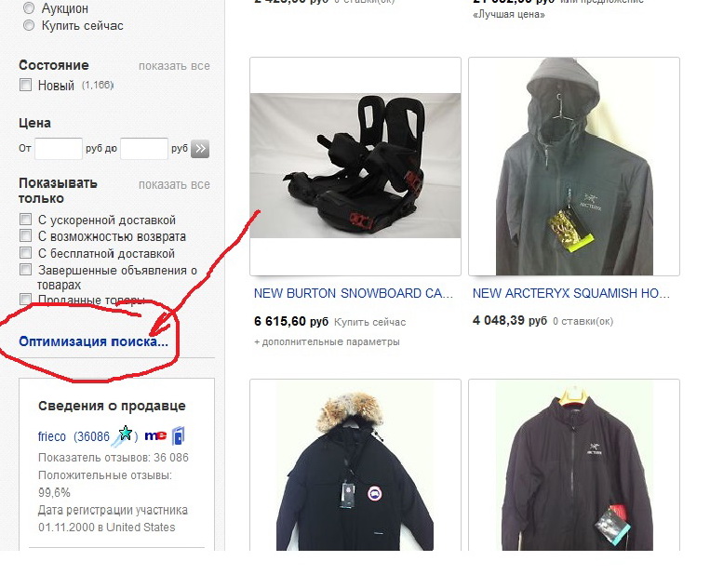Open the Burton snowboard bindings thumbnail
710x588 pixels.
pyautogui.click(x=355, y=167)
